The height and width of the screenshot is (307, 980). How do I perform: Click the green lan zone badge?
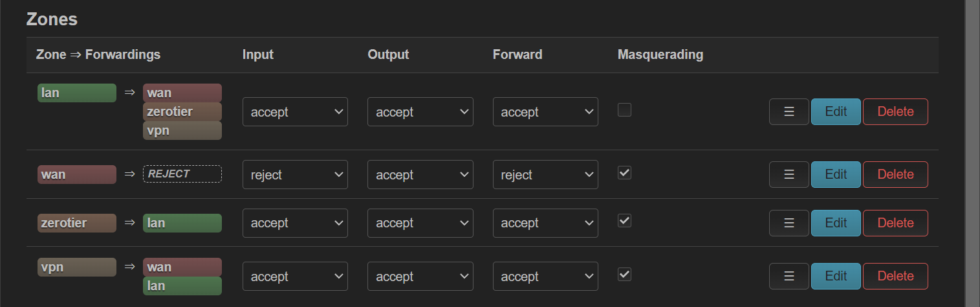pyautogui.click(x=77, y=93)
